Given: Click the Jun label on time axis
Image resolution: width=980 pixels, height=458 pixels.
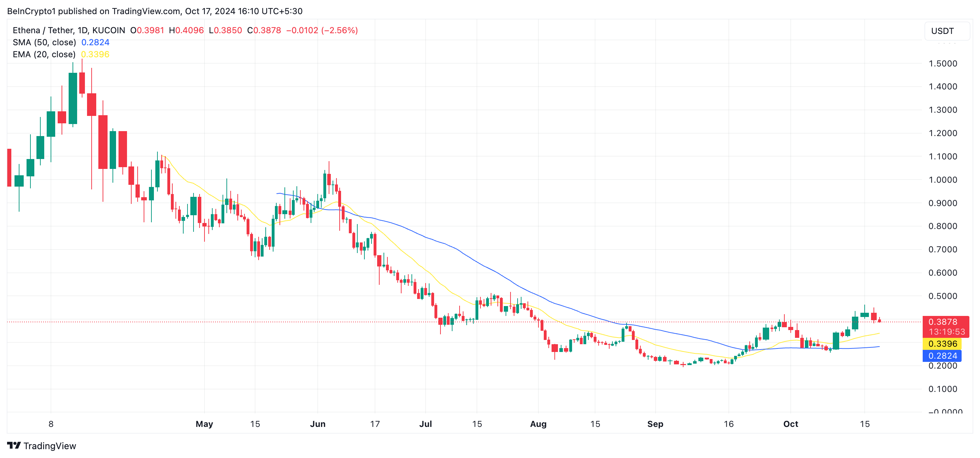Looking at the screenshot, I should point(318,424).
